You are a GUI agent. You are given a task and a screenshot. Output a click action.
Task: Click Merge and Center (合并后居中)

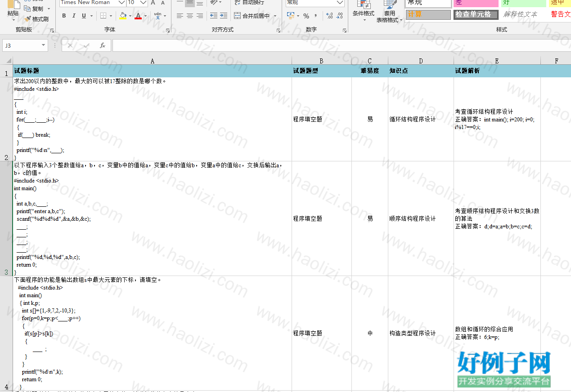point(252,16)
